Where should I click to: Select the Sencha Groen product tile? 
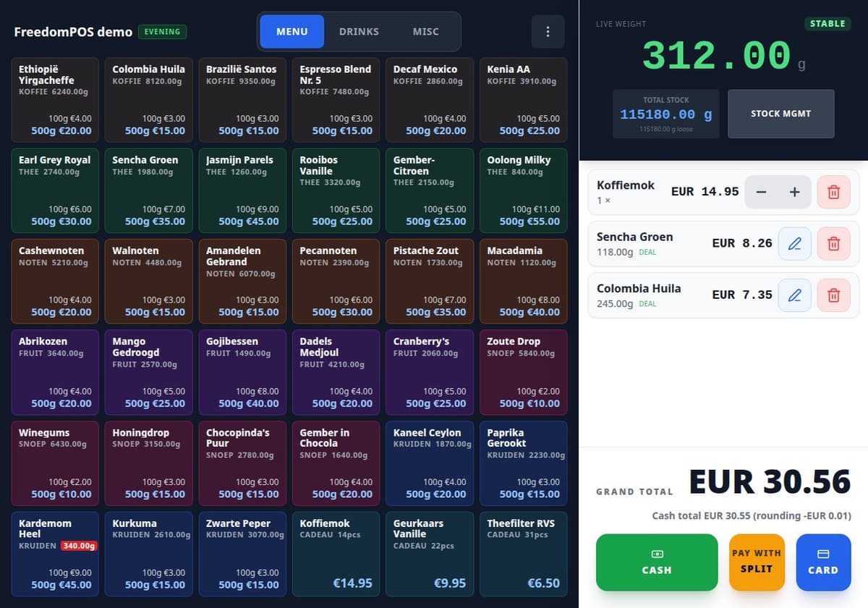[149, 190]
